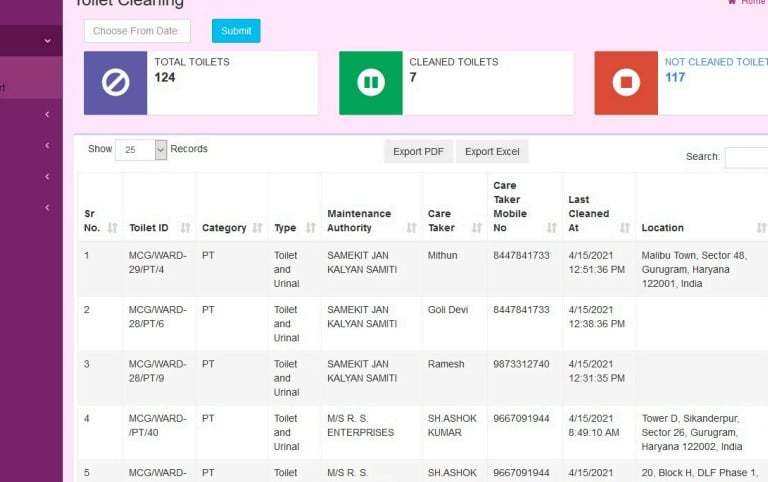This screenshot has height=482, width=768.
Task: Click SAMEKIT JAN KALYAN SAMITI in row 1
Action: (x=362, y=263)
